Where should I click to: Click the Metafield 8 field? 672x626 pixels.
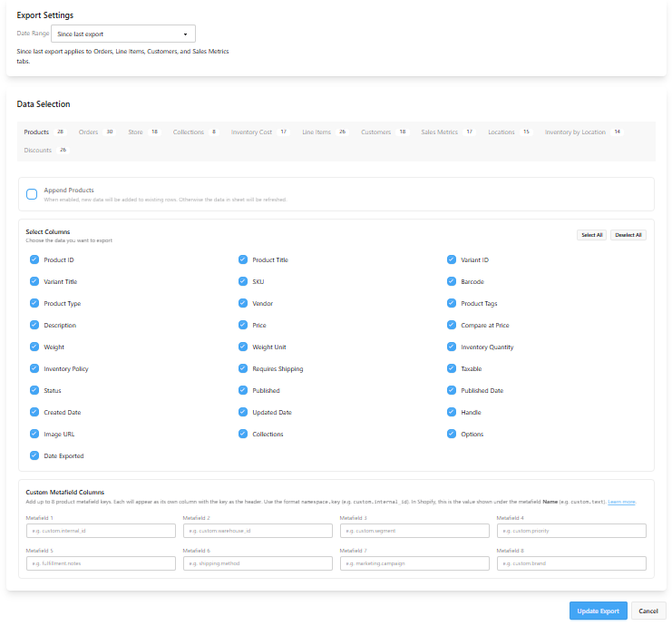(x=571, y=563)
